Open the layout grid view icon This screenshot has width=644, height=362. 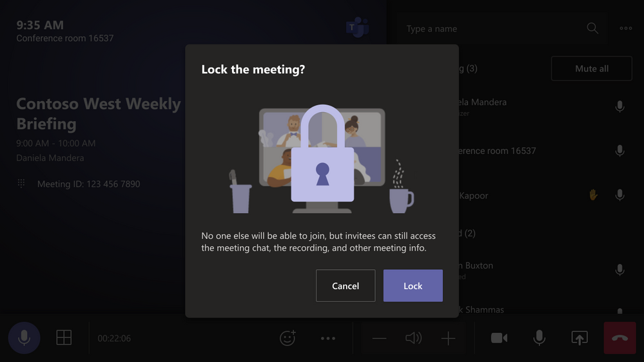64,338
